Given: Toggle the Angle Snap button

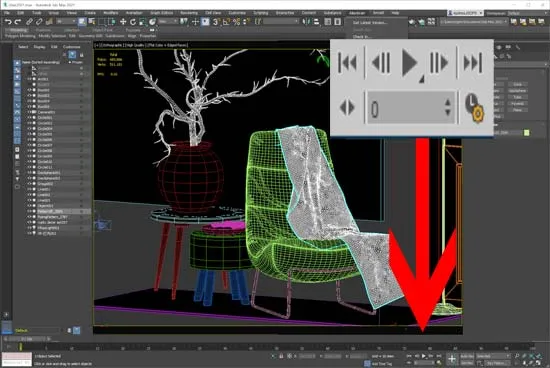Looking at the screenshot, I should click(226, 22).
